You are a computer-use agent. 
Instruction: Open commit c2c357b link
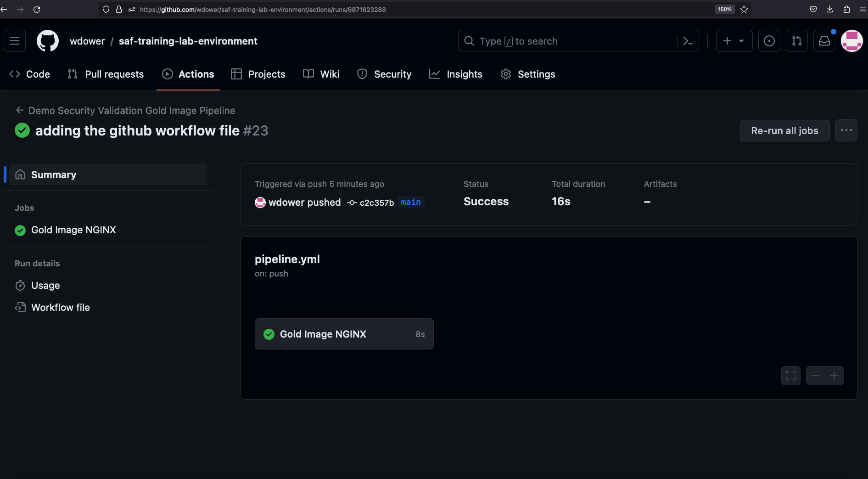(376, 203)
